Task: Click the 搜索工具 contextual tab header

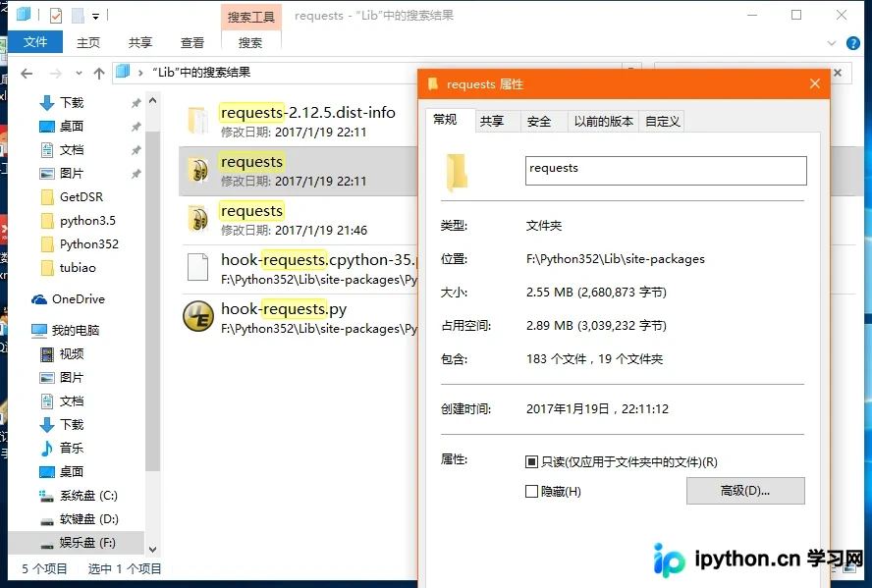Action: point(250,17)
